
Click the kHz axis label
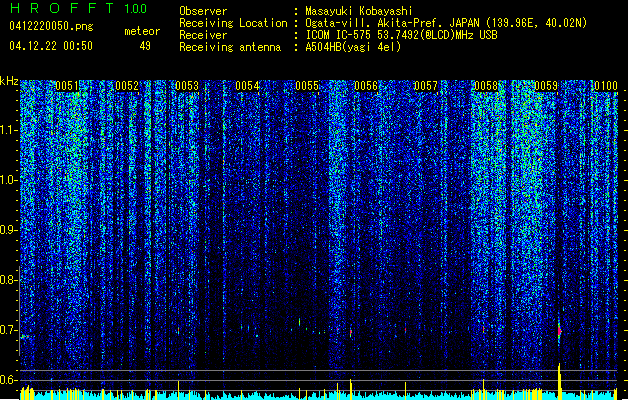click(9, 81)
